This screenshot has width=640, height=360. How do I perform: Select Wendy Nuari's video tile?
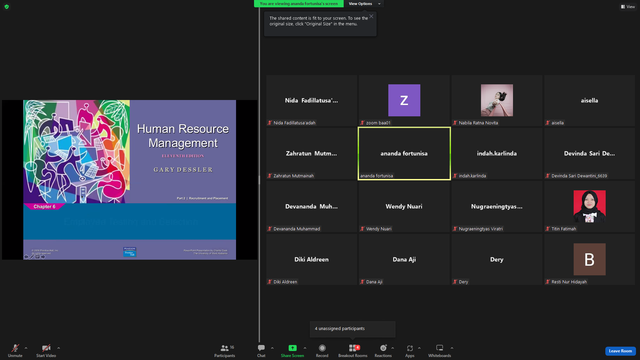coord(404,207)
